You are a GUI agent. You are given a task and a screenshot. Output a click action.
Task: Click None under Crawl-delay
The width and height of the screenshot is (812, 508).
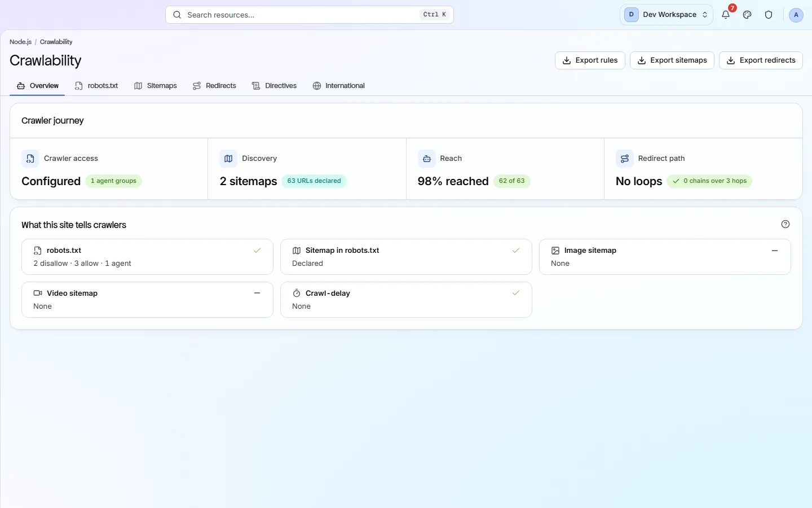301,306
